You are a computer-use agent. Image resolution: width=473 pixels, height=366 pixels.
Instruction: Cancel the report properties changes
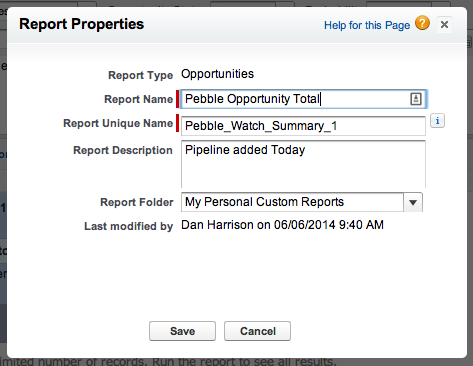[x=257, y=331]
